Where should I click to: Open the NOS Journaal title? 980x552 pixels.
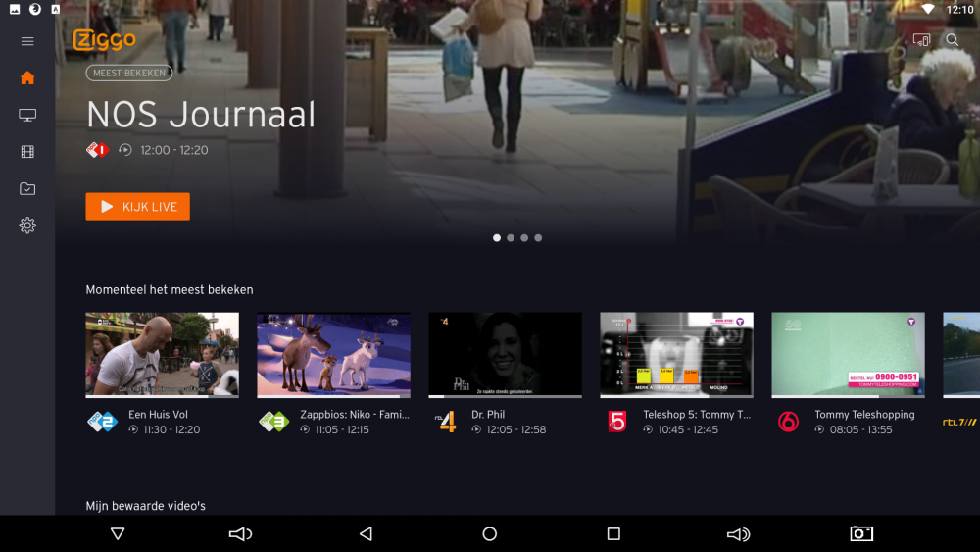(x=201, y=115)
